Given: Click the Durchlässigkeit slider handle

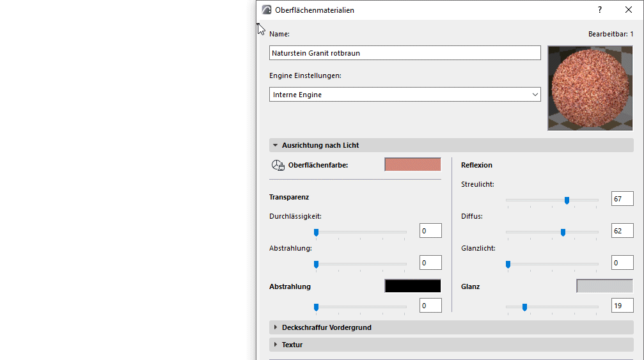Looking at the screenshot, I should 317,233.
